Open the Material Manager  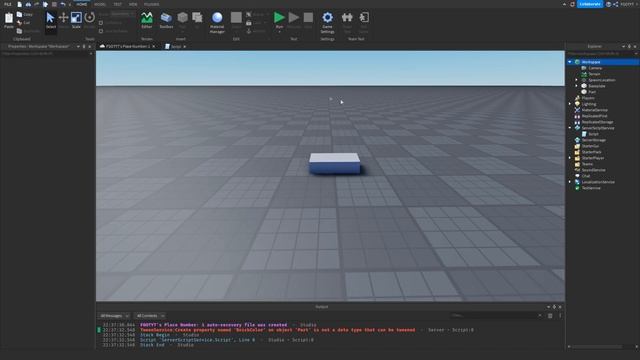[217, 22]
